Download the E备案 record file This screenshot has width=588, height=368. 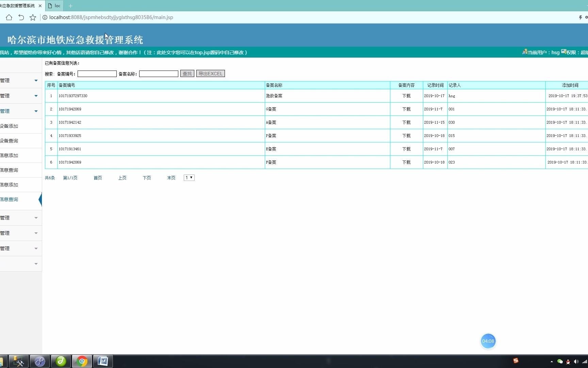click(x=406, y=149)
